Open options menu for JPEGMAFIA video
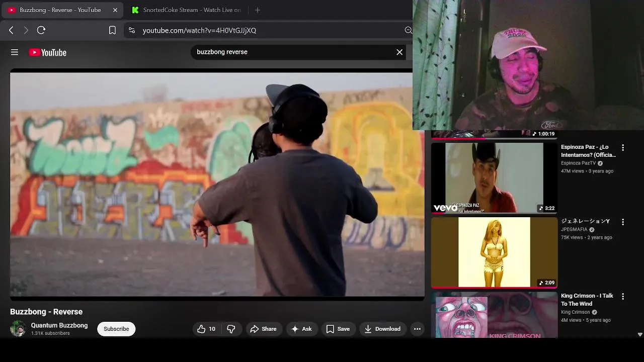This screenshot has height=362, width=644. [x=623, y=222]
